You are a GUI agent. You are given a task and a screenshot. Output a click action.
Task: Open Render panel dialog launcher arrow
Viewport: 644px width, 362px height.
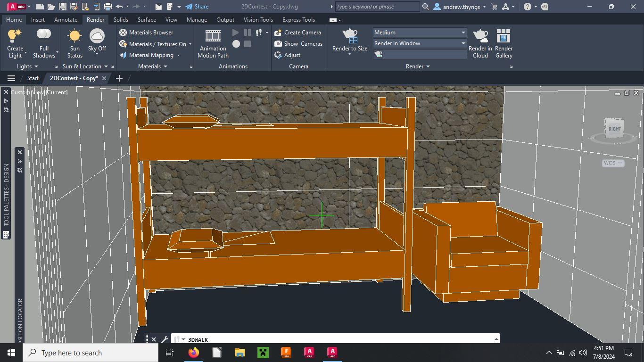tap(511, 67)
